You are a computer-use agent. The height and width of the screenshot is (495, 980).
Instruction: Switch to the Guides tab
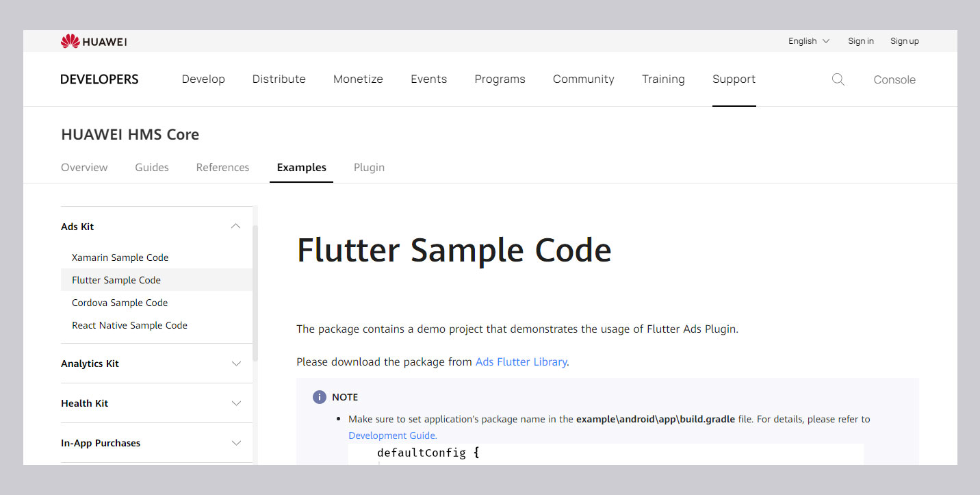tap(151, 167)
